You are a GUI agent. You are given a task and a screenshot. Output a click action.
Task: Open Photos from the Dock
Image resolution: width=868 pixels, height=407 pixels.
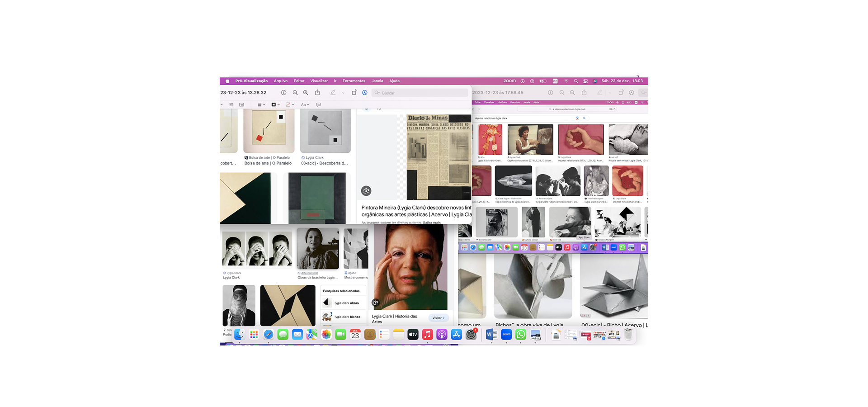point(326,335)
